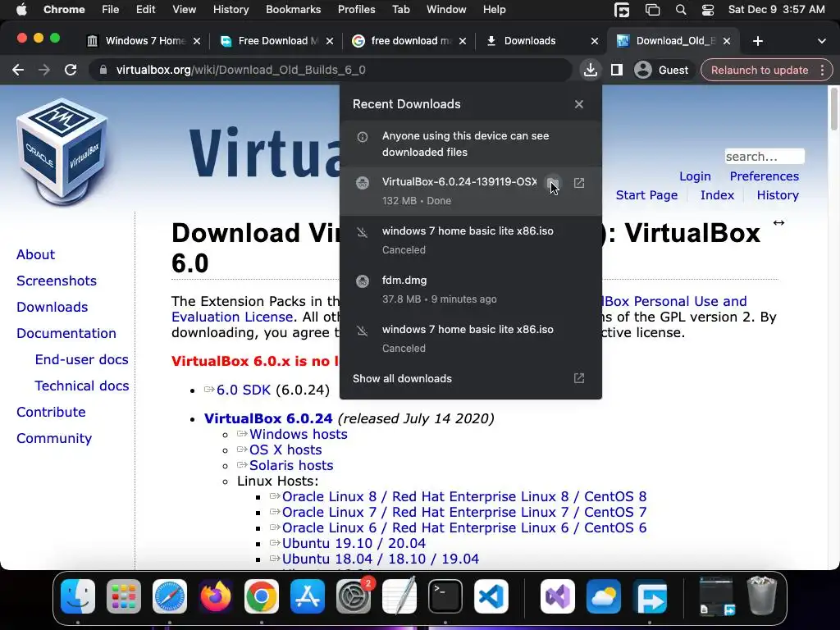
Task: Toggle the Chrome side panel icon
Action: tap(617, 70)
